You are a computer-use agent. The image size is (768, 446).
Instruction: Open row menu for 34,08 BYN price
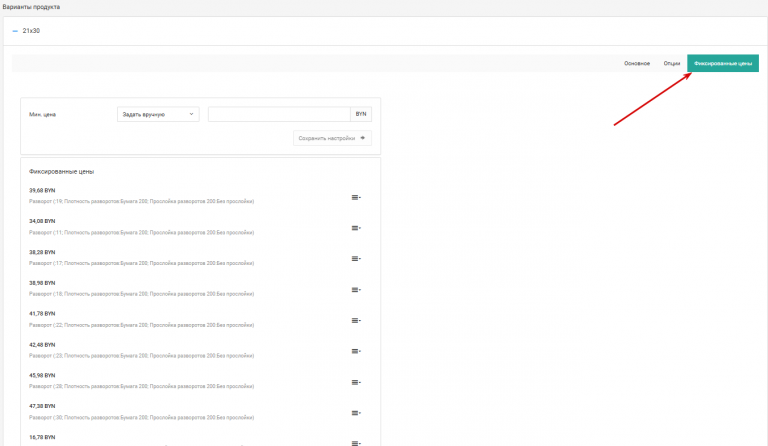coord(356,228)
